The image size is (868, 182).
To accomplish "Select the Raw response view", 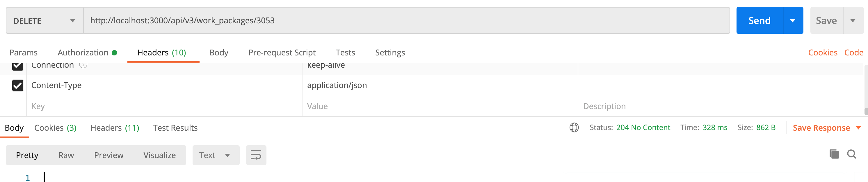I will tap(66, 155).
